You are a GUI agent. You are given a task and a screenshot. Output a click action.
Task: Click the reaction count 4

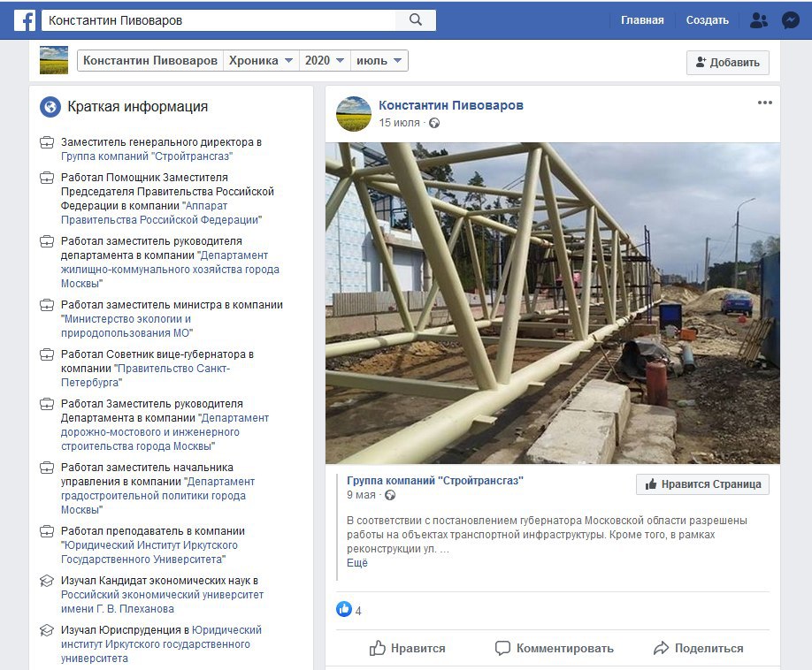coord(358,611)
